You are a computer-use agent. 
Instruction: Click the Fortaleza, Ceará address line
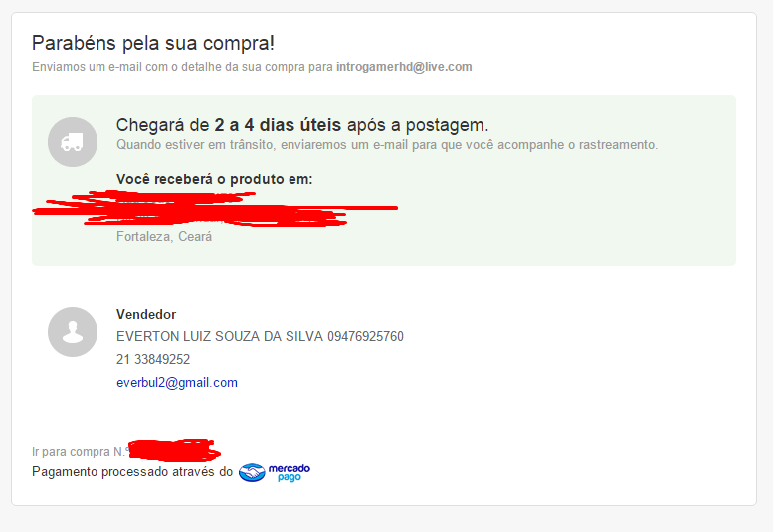click(164, 237)
